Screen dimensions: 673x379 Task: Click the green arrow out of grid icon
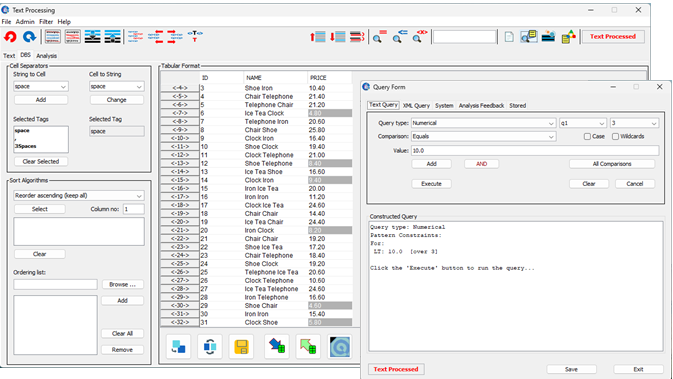308,346
